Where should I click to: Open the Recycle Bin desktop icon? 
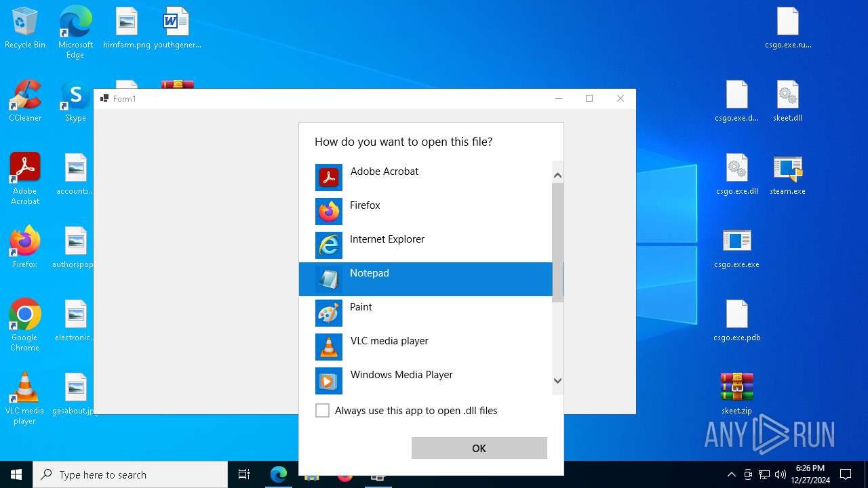coord(25,28)
